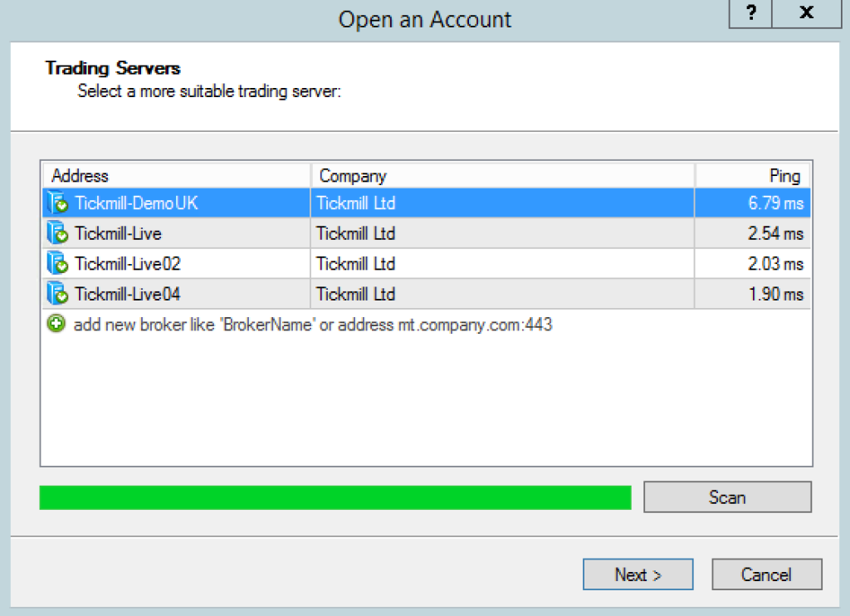Click the add new broker text row
This screenshot has width=850, height=616.
[313, 325]
